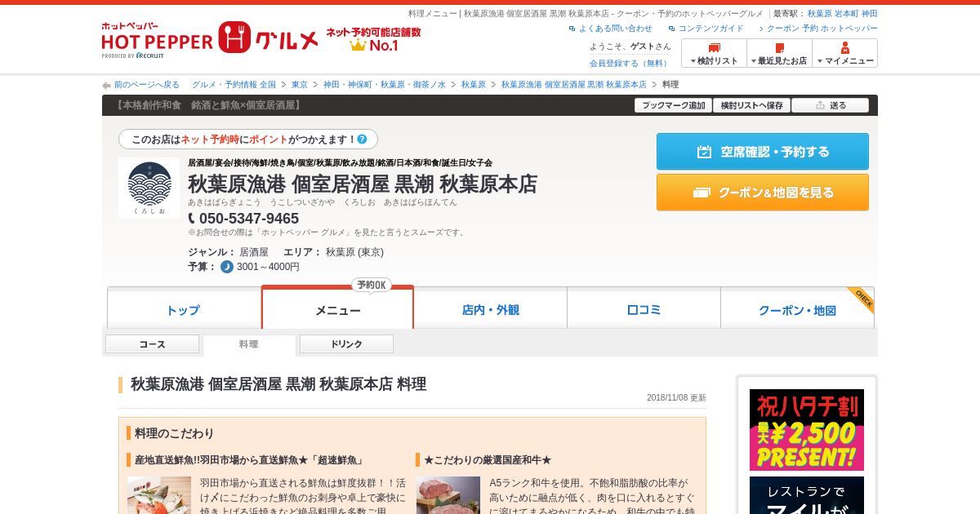The height and width of the screenshot is (514, 980).
Task: Select the ドリンク sub-tab
Action: [x=346, y=344]
